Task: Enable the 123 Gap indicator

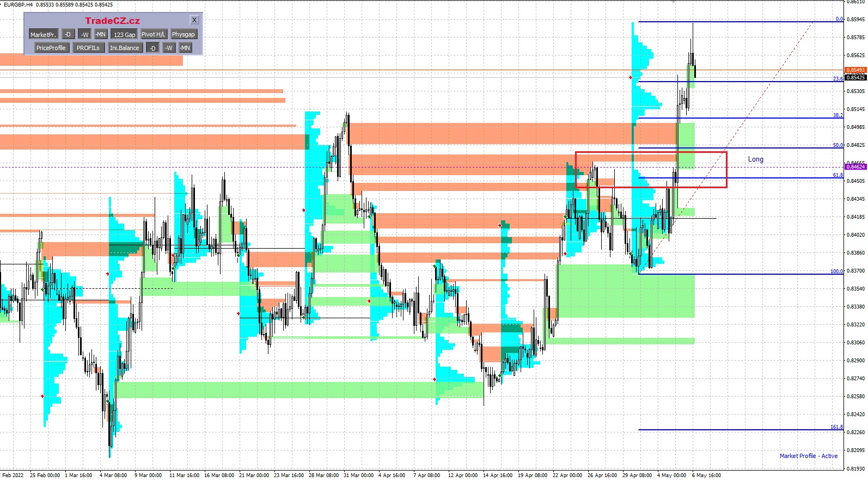Action: point(124,34)
